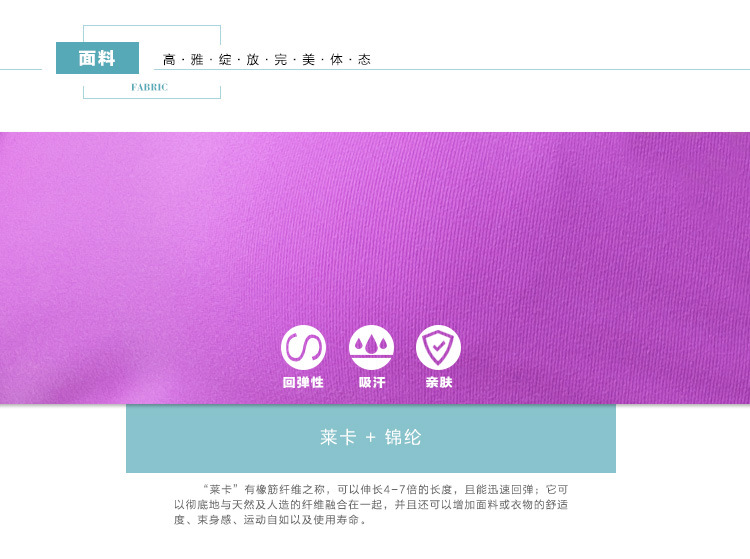Click the plus sign between 莱卡 and 锦纶

pos(370,438)
